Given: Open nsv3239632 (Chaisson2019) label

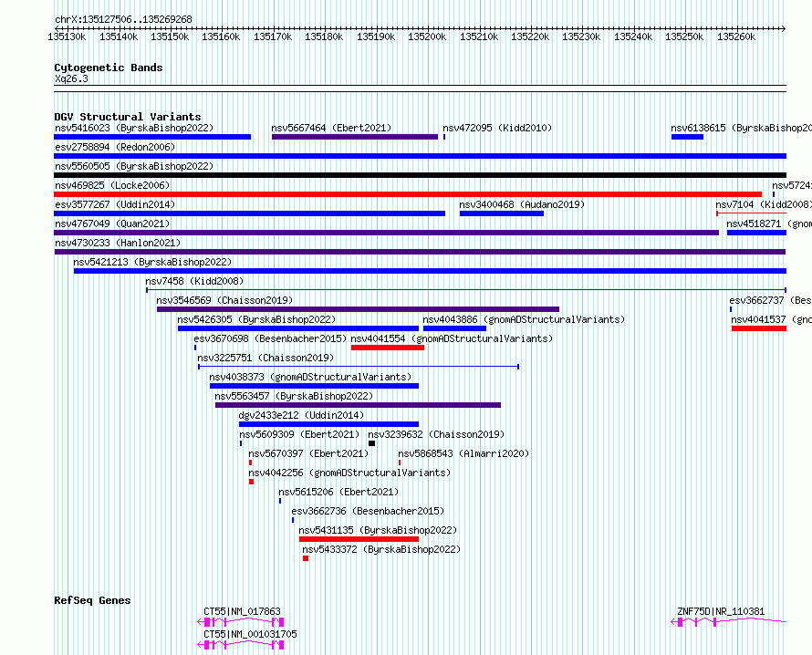Looking at the screenshot, I should tap(436, 434).
